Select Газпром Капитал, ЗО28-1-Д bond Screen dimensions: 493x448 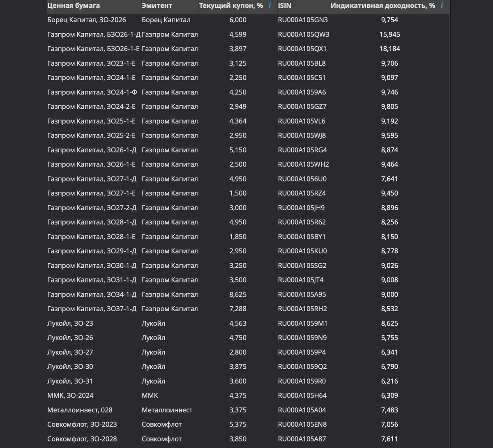pyautogui.click(x=92, y=222)
